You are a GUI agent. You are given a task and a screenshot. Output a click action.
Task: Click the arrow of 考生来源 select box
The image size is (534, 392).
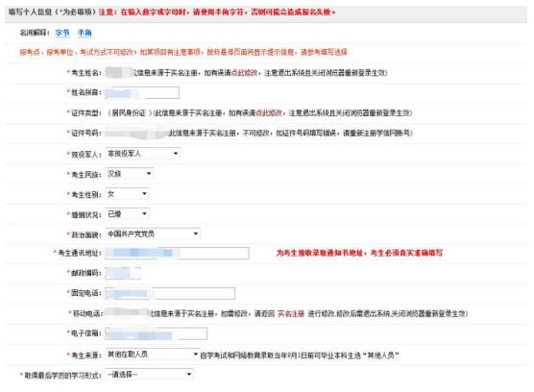point(196,355)
